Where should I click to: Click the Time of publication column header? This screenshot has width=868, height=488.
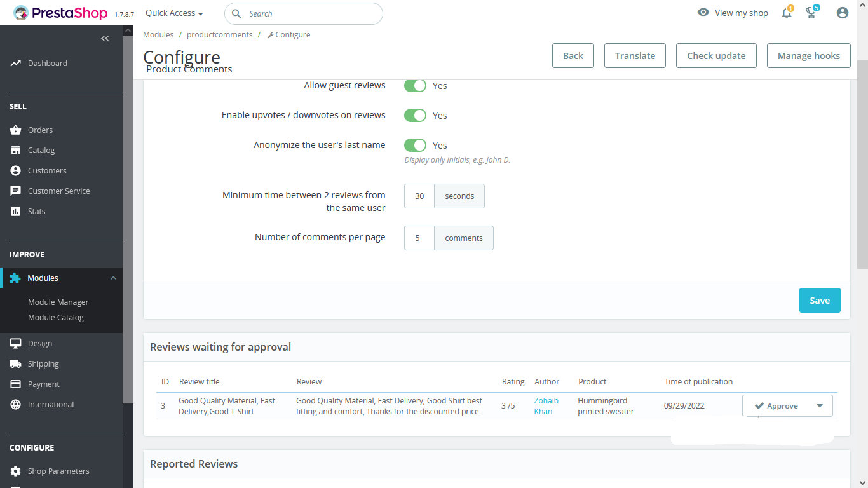click(698, 382)
